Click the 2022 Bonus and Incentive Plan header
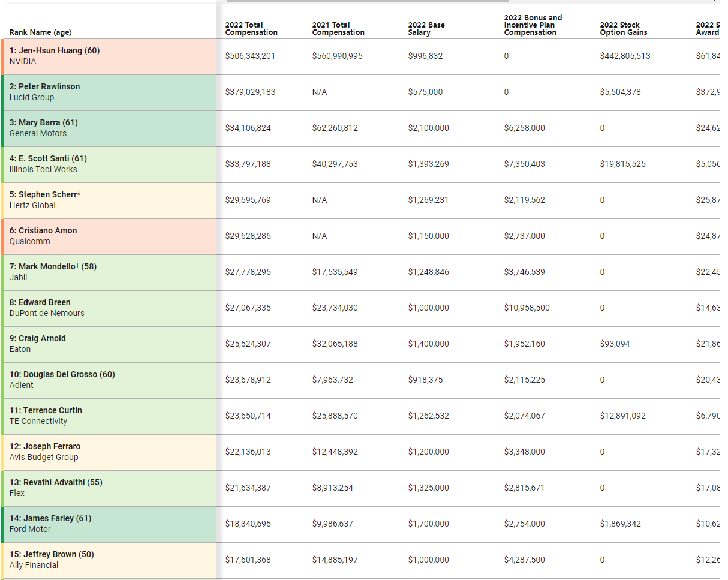The image size is (728, 580). [533, 25]
